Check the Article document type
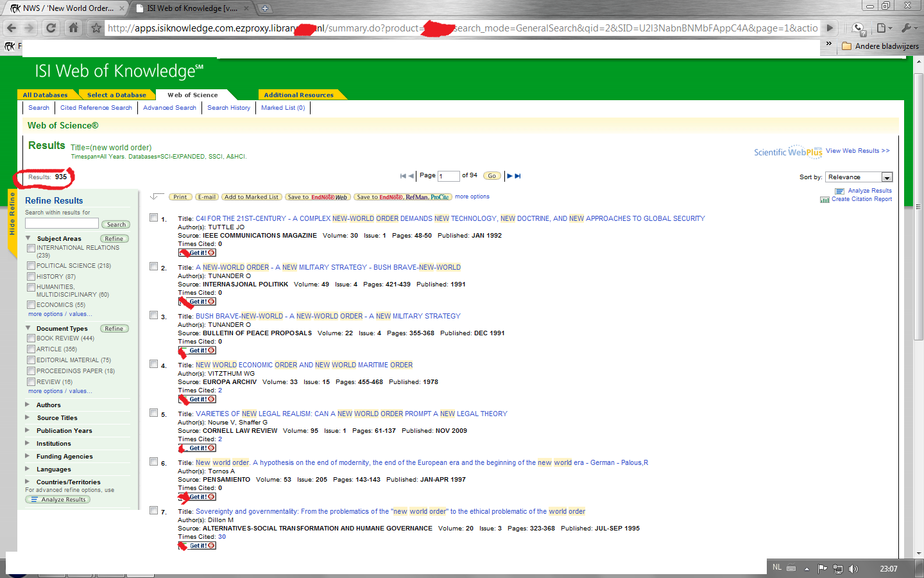This screenshot has width=924, height=578. pyautogui.click(x=31, y=349)
